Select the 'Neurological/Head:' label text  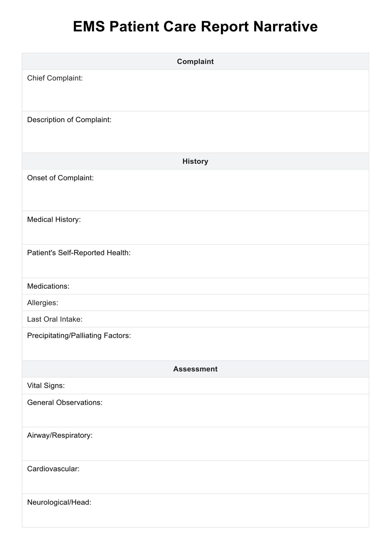[x=59, y=502]
